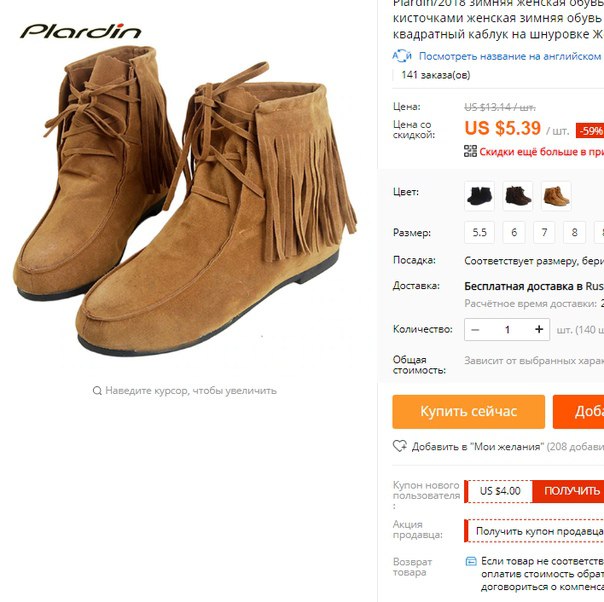Image resolution: width=604 pixels, height=602 pixels.
Task: Open Посмотреть название на английском link
Action: (510, 56)
